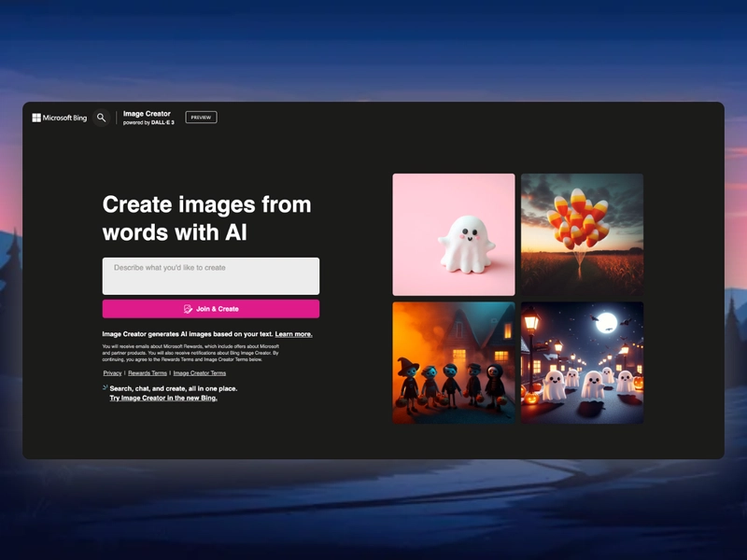Click Try Image Creator in the new Bing
The width and height of the screenshot is (747, 560).
tap(163, 399)
